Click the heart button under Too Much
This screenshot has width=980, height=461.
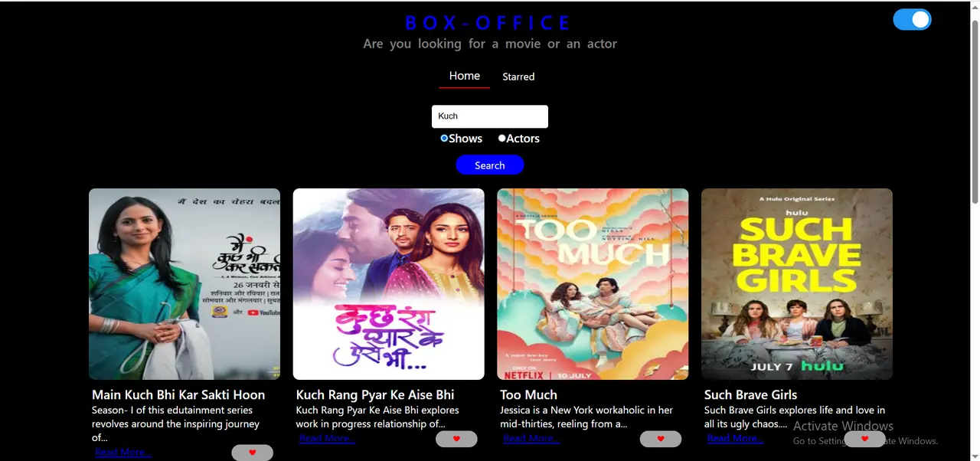point(661,439)
